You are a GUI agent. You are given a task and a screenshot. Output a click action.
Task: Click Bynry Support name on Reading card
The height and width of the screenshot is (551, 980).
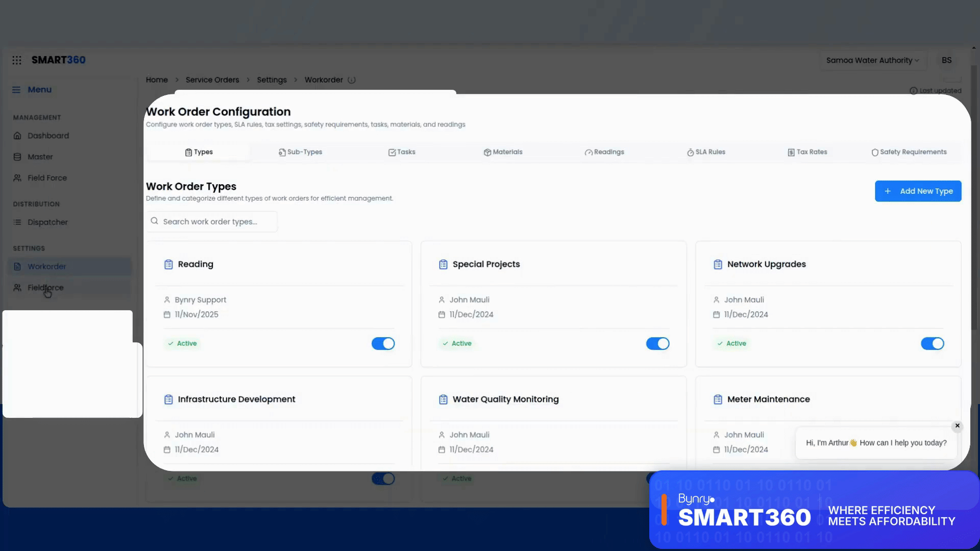click(200, 300)
